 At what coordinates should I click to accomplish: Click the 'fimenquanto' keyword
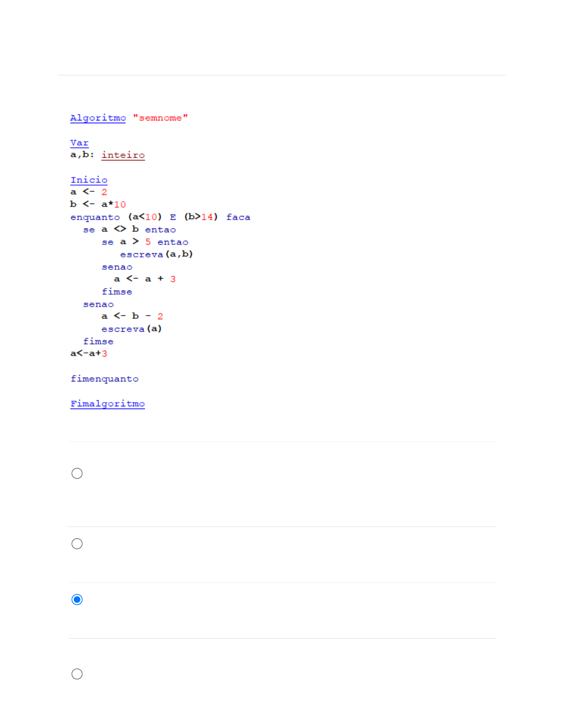(104, 379)
